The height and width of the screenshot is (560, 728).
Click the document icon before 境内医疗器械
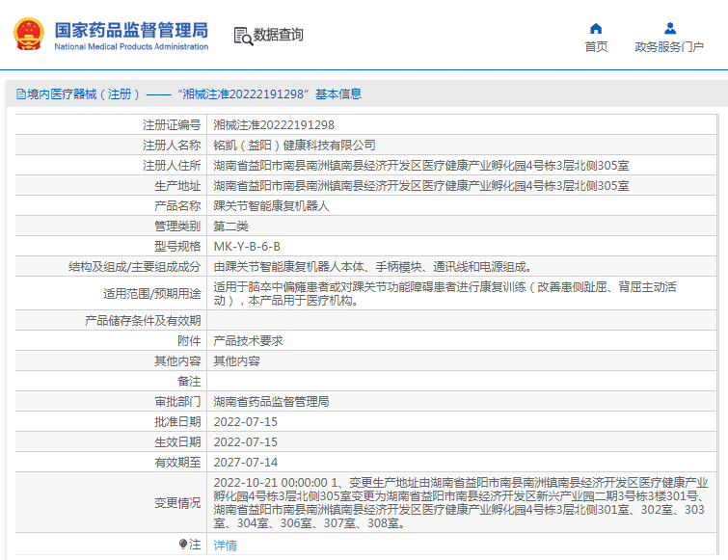pos(21,94)
